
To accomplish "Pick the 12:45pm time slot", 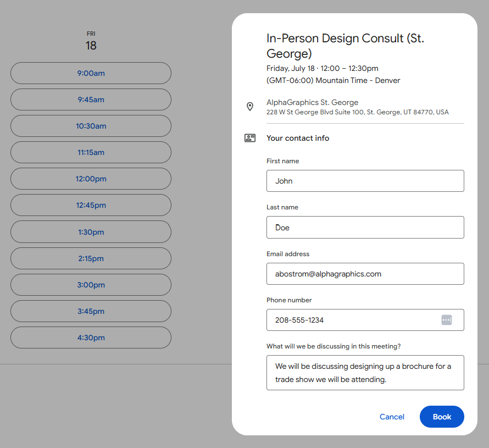I will pyautogui.click(x=91, y=205).
